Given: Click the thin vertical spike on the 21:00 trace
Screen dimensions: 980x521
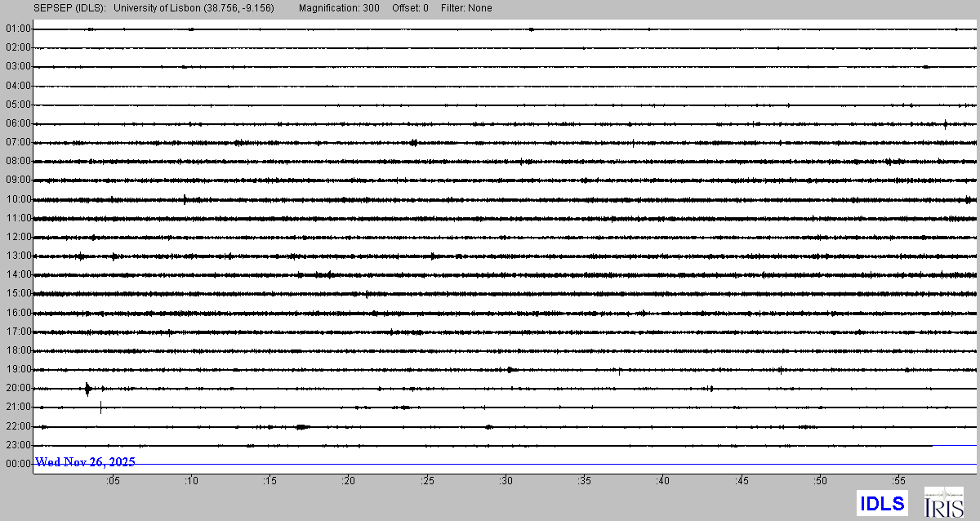Looking at the screenshot, I should (x=100, y=407).
